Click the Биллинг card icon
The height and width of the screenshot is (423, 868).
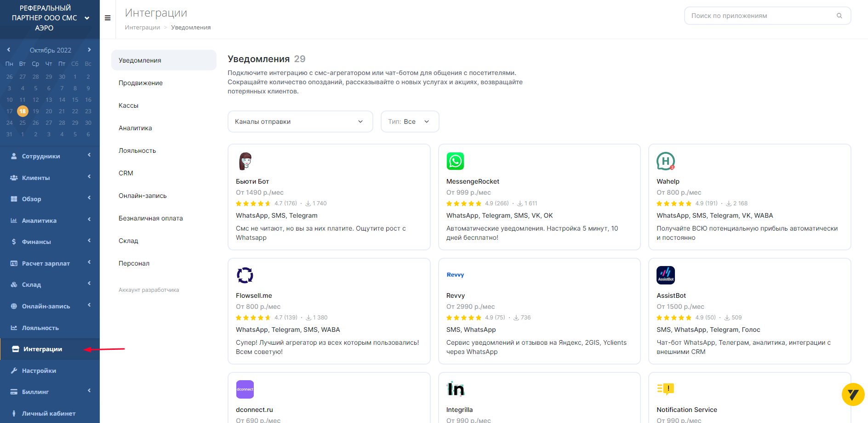pos(14,392)
